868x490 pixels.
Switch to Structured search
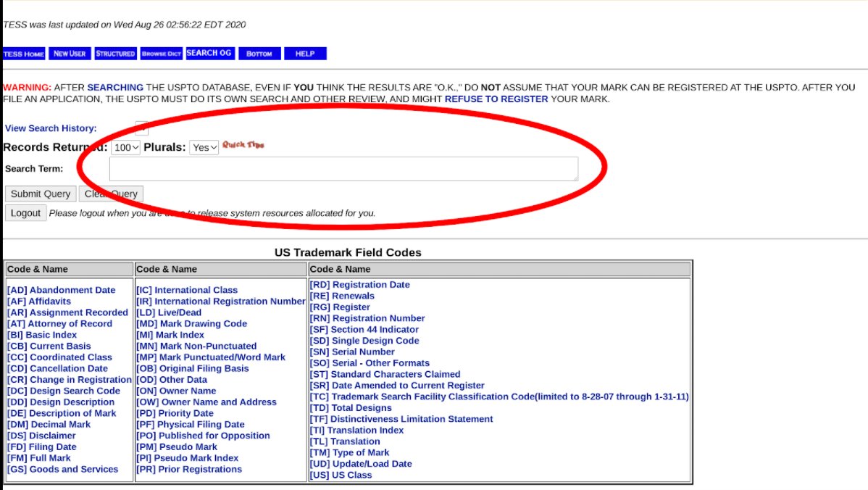[115, 54]
